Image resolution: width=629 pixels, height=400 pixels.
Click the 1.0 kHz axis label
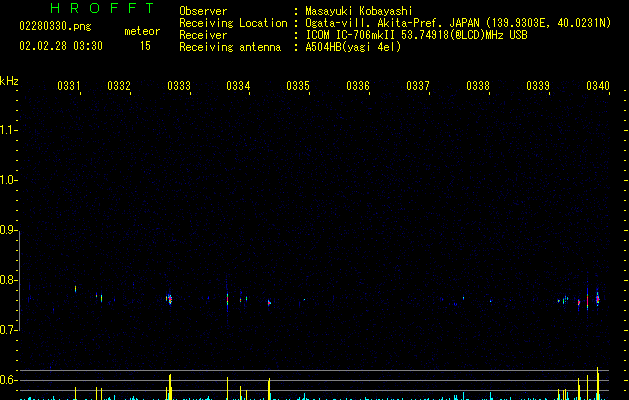click(x=8, y=180)
